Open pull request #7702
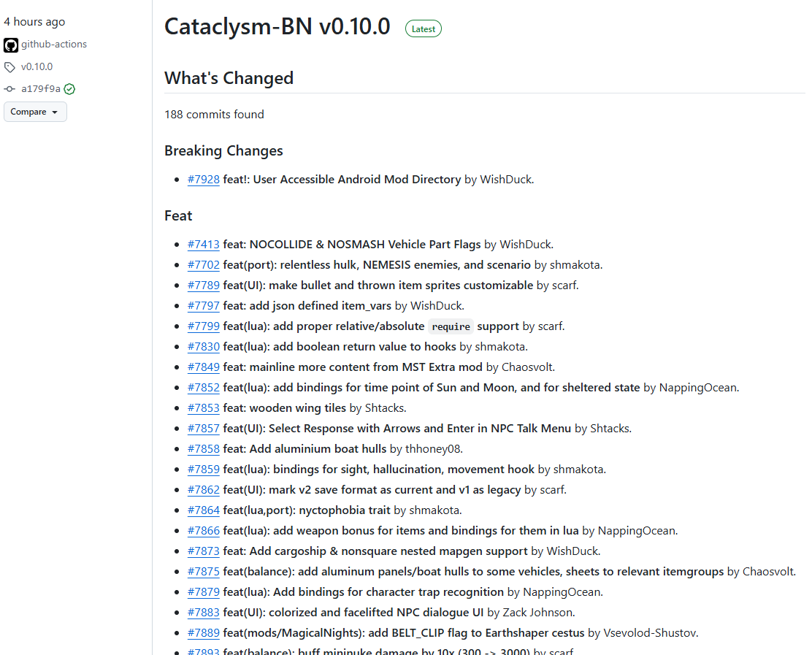The height and width of the screenshot is (655, 812). (204, 265)
